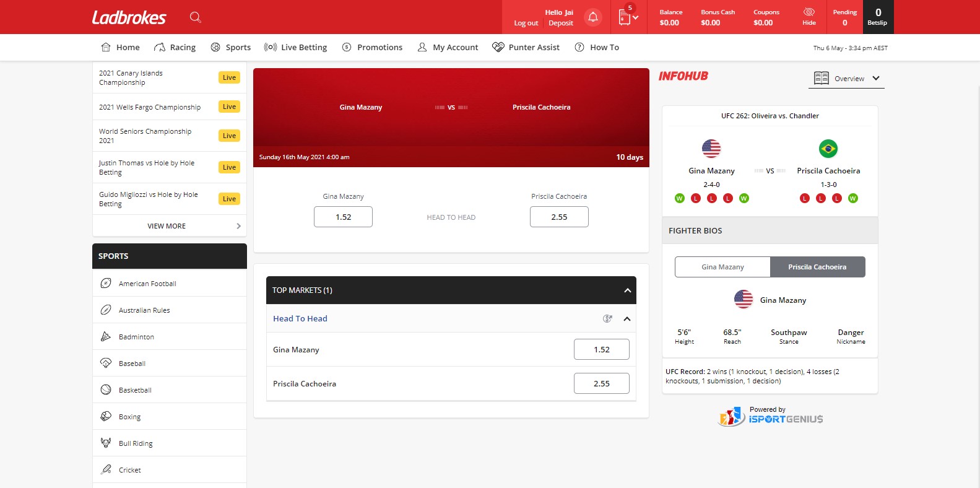Go to Home in the navigation bar
The width and height of the screenshot is (980, 488).
tap(120, 47)
